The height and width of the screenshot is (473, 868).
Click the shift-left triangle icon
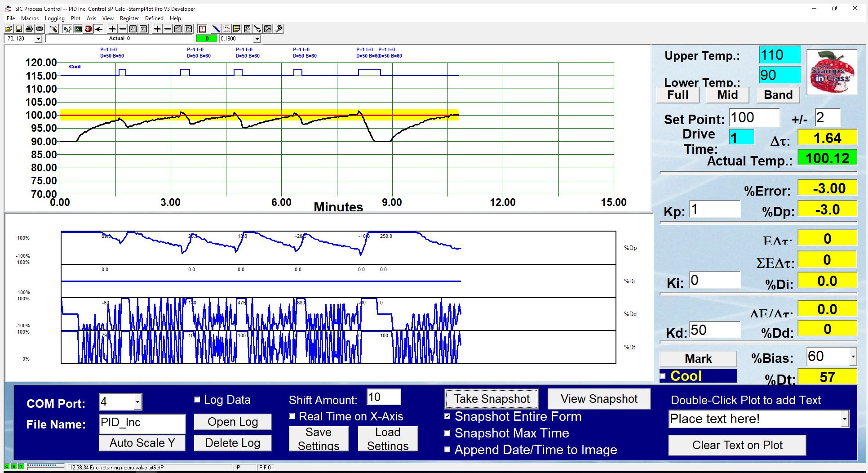pos(178,29)
